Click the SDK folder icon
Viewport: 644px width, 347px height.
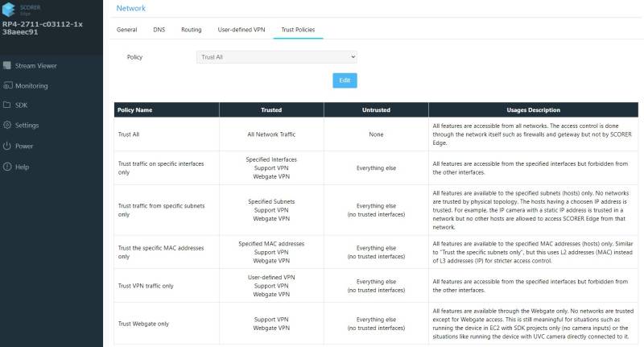[x=7, y=105]
